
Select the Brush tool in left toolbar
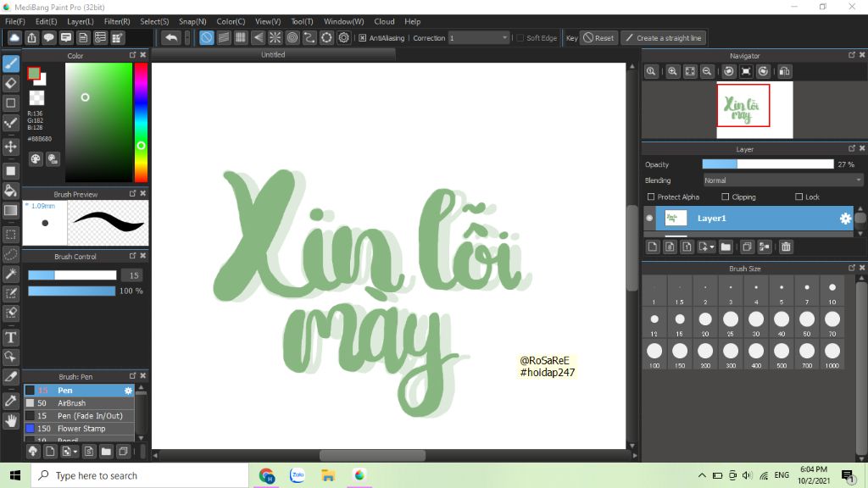click(11, 64)
